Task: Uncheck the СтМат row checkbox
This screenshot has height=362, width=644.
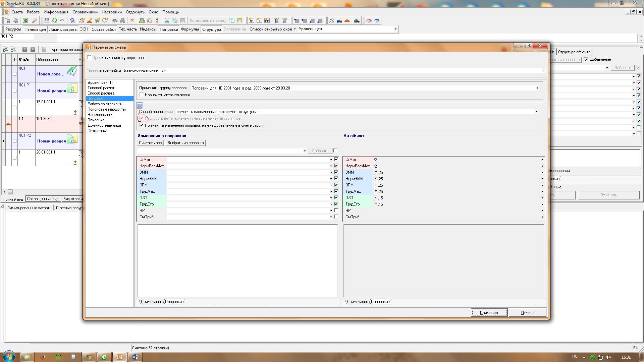Action: coord(336,160)
